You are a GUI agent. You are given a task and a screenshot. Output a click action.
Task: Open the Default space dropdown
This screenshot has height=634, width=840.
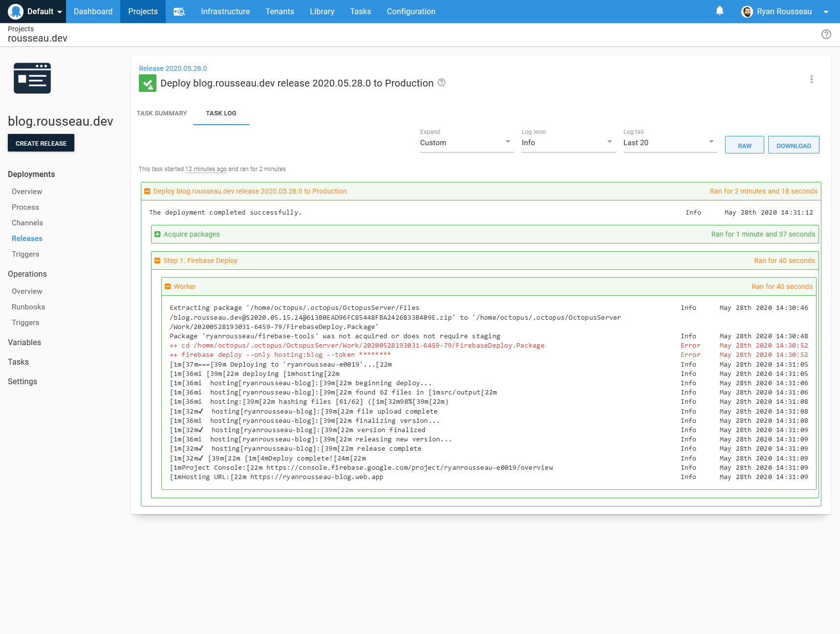tap(41, 11)
